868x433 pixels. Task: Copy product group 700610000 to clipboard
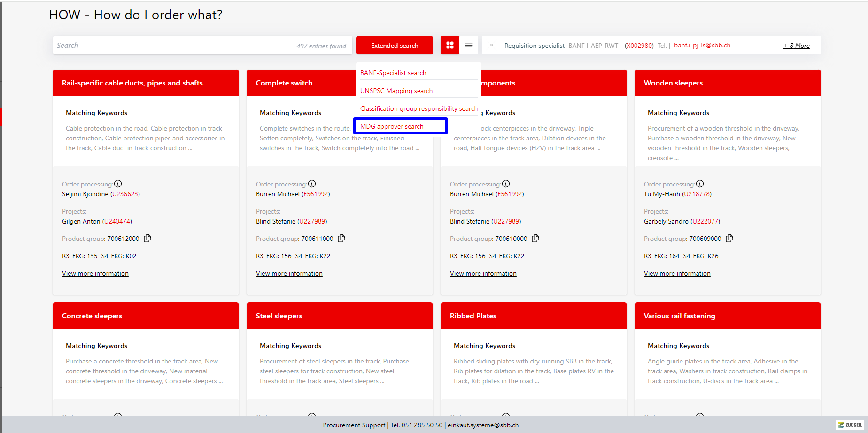tap(535, 238)
